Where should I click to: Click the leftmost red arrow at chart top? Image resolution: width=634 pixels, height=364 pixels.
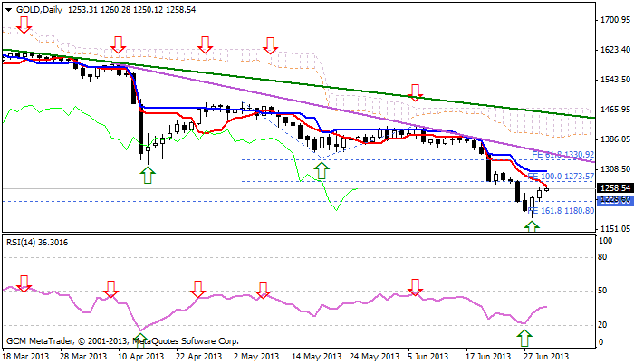click(24, 24)
